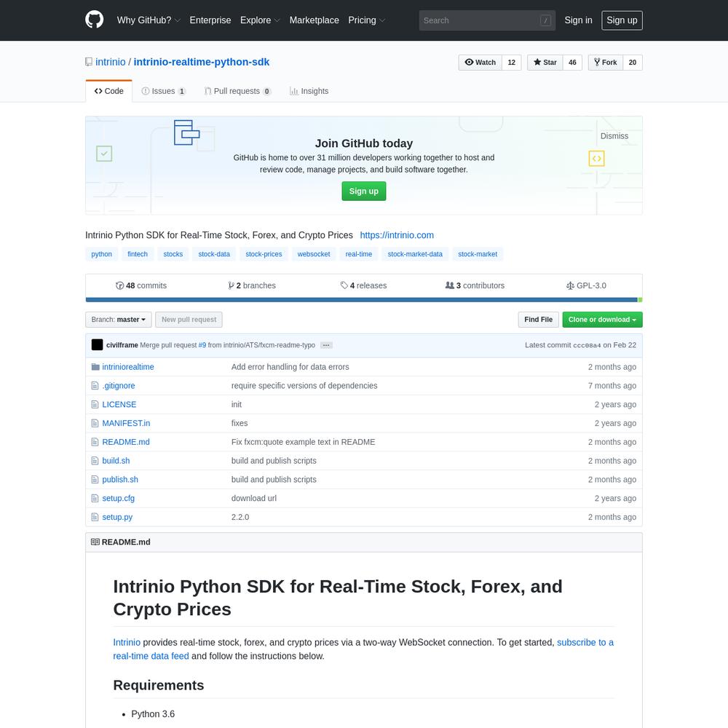Open the latest commit ccc08a4 hash
Screen dimensions: 728x728
(x=587, y=345)
